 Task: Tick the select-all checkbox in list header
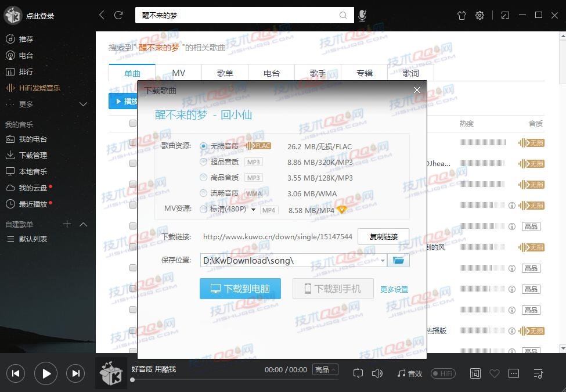(133, 123)
